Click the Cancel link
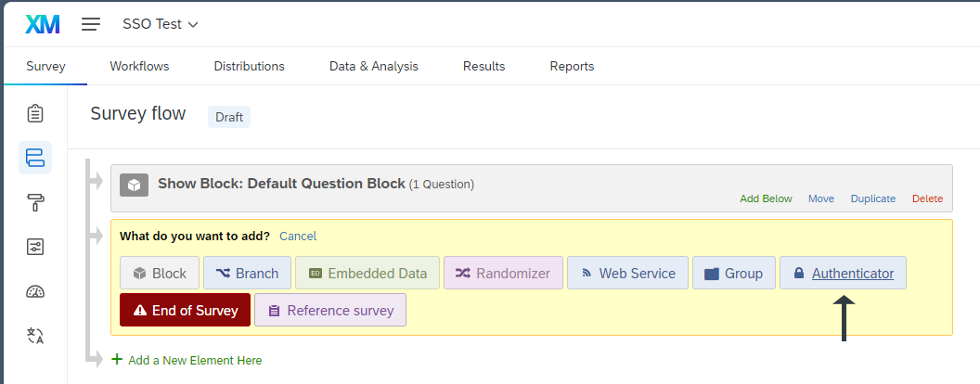The image size is (980, 384). 298,237
